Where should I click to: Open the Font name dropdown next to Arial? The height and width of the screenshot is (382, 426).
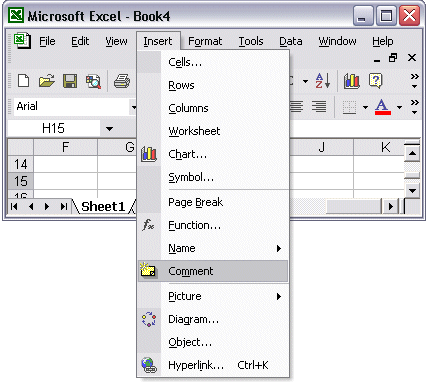coord(133,107)
